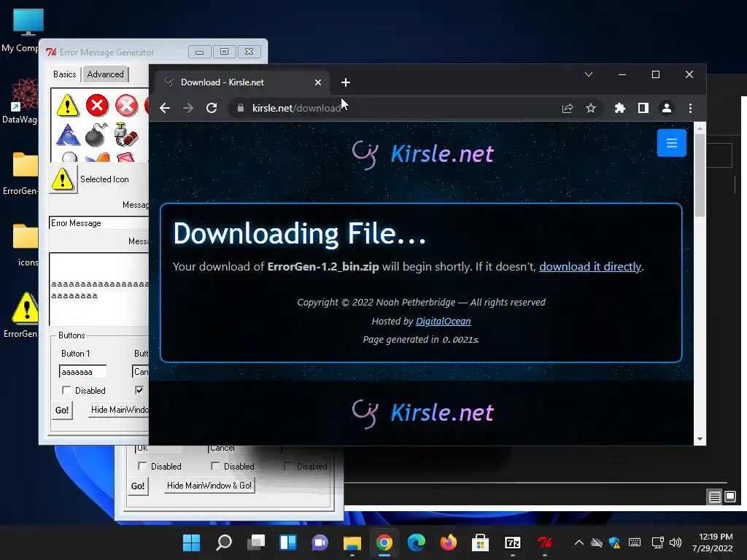Open Chrome extensions puzzle icon

coord(619,108)
